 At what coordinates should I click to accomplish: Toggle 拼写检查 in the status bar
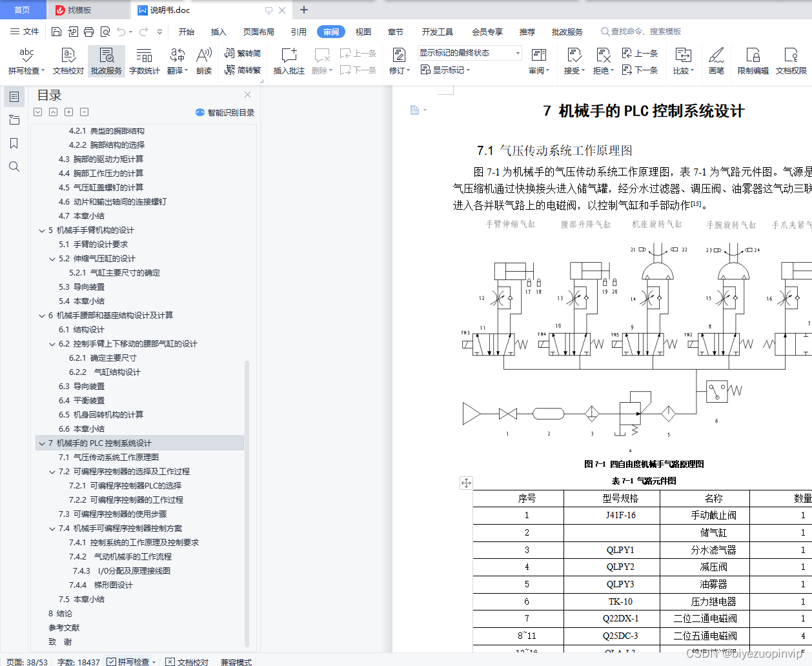(x=132, y=661)
